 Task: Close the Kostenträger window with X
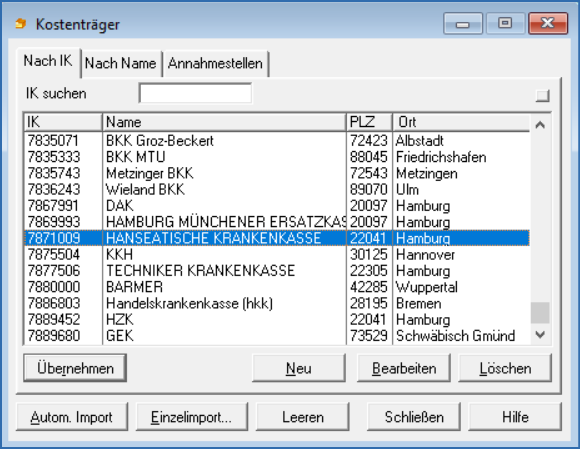pos(548,23)
